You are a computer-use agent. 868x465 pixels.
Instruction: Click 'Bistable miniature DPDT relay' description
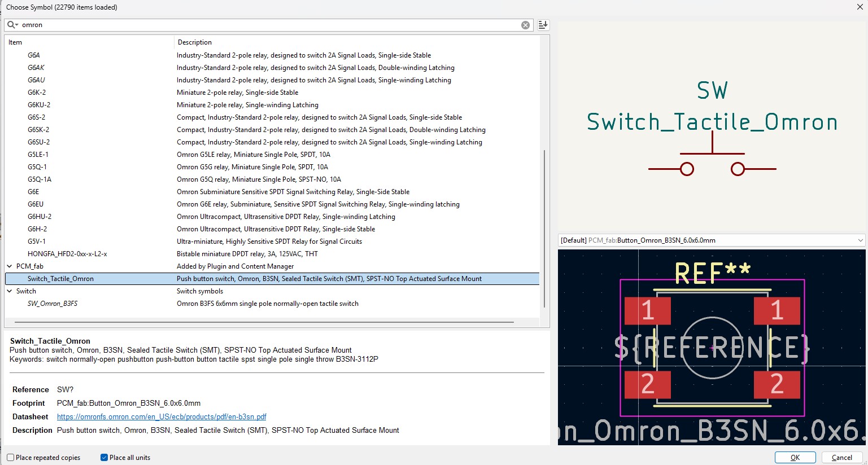(247, 254)
